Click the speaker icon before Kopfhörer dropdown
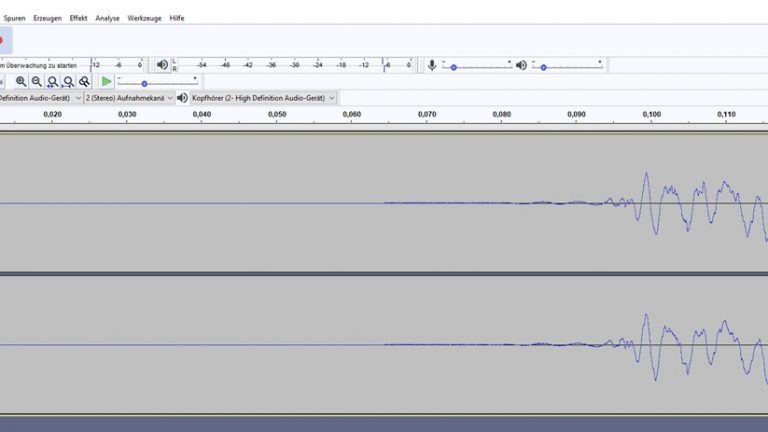768x432 pixels. pos(182,98)
